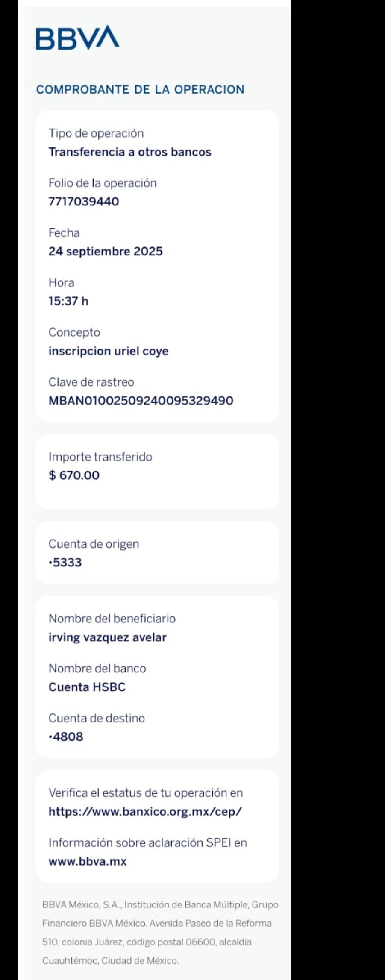
Task: Click the tracking key MBAN01002509240095329490
Action: [141, 401]
